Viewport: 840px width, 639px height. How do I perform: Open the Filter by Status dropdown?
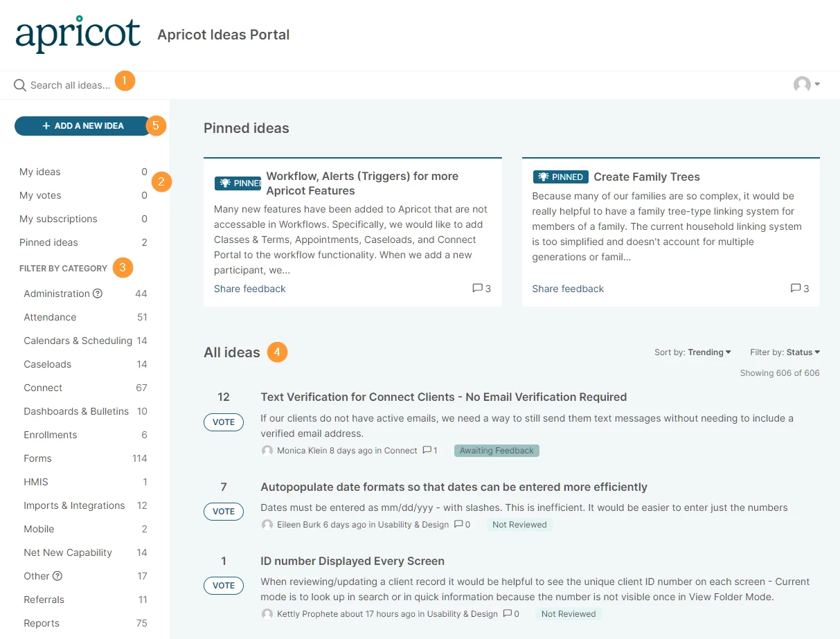pos(785,352)
